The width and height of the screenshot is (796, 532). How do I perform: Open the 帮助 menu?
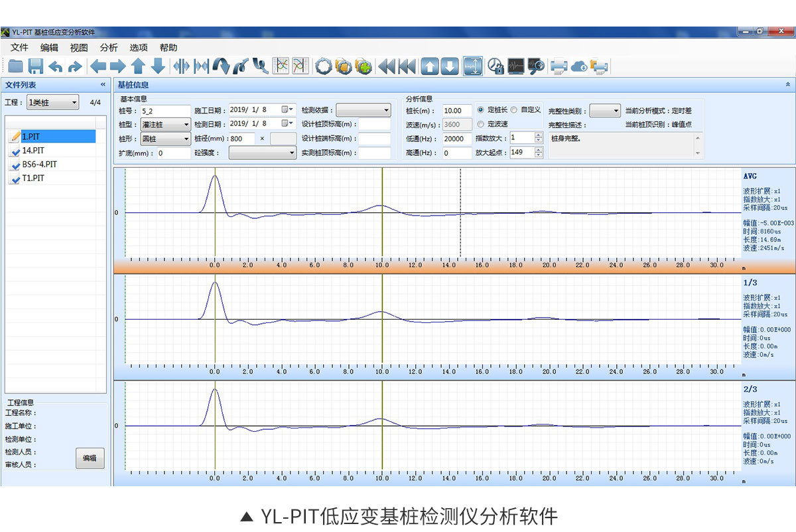point(168,48)
